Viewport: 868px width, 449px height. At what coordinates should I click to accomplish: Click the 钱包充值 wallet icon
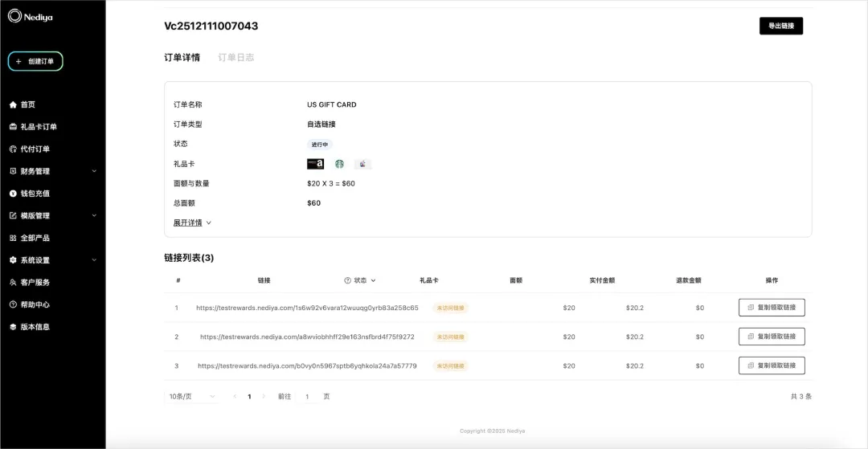pyautogui.click(x=13, y=194)
